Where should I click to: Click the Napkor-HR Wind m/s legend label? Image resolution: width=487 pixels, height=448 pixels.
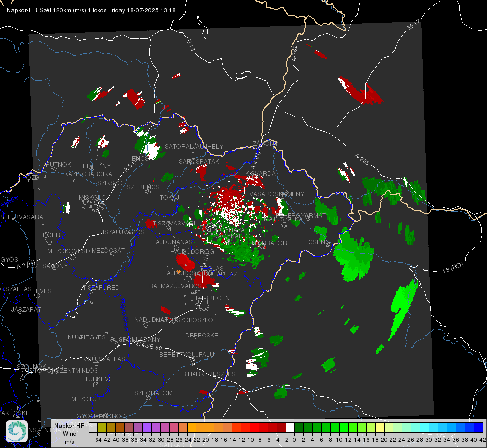click(x=69, y=433)
